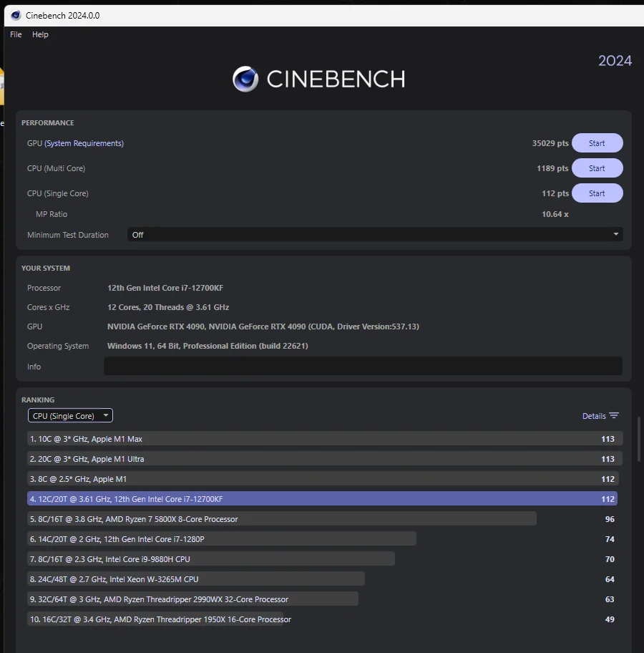Click the Info text field
This screenshot has width=644, height=653.
pyautogui.click(x=363, y=366)
